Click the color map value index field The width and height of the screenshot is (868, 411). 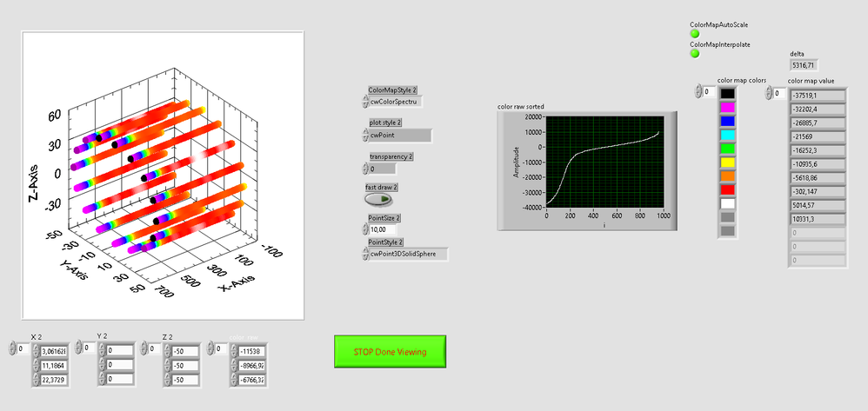tap(779, 94)
